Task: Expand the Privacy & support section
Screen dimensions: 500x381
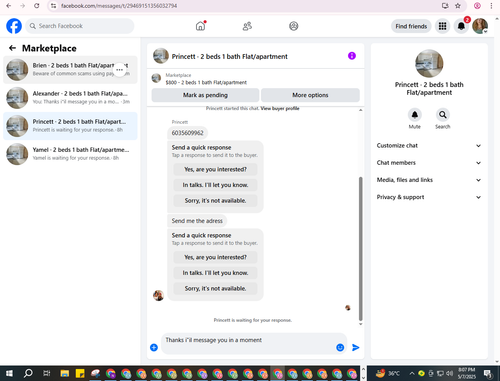Action: tap(429, 197)
